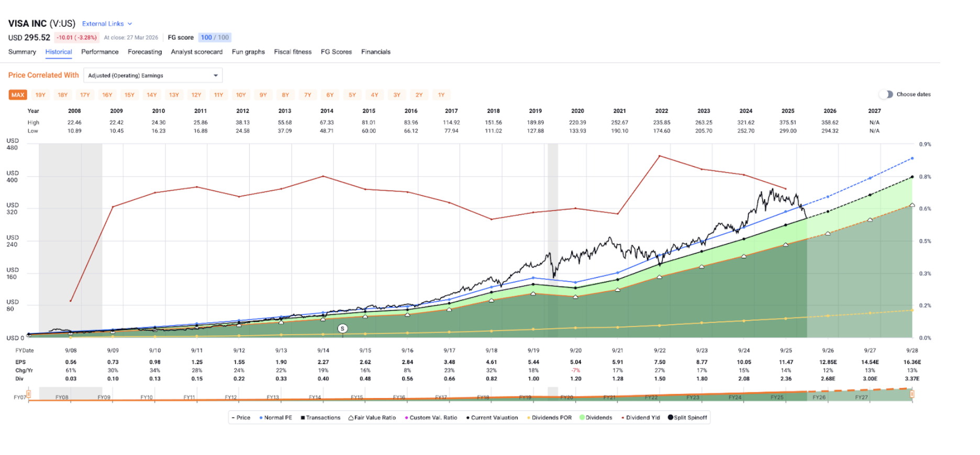Switch to the Performance tab

[100, 52]
